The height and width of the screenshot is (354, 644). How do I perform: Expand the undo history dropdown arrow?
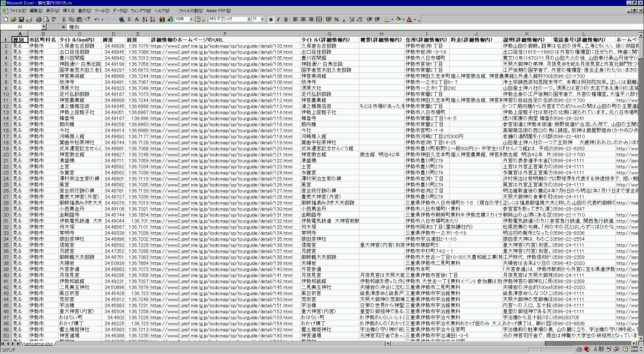click(102, 19)
